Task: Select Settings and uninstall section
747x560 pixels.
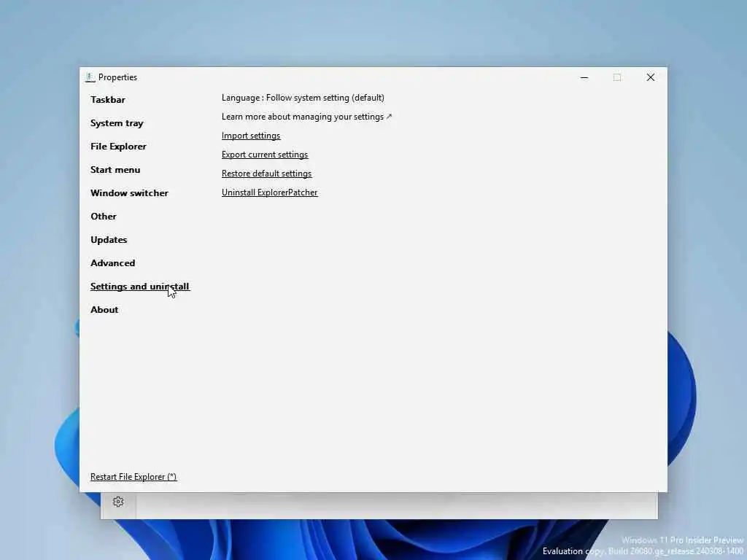Action: click(x=139, y=286)
